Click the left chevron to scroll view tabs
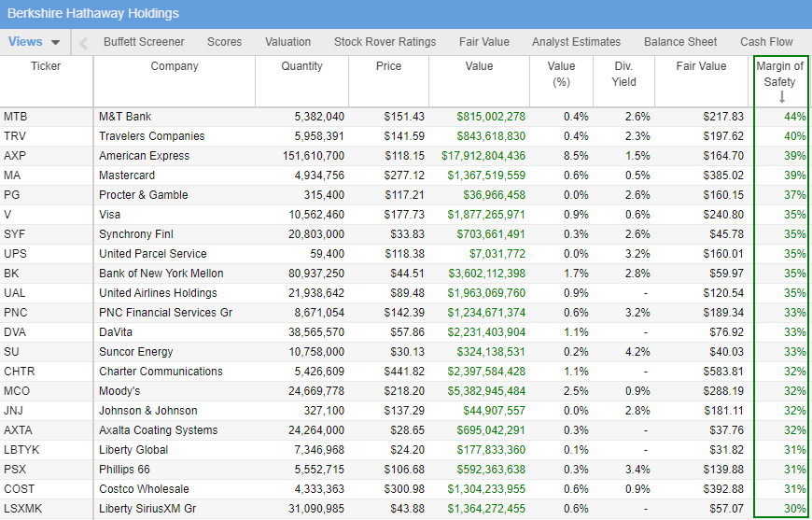The image size is (812, 520). [x=83, y=44]
